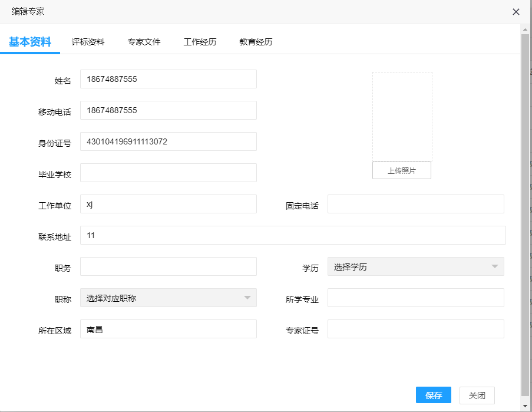Focus the 毕业学校 input field

point(168,173)
